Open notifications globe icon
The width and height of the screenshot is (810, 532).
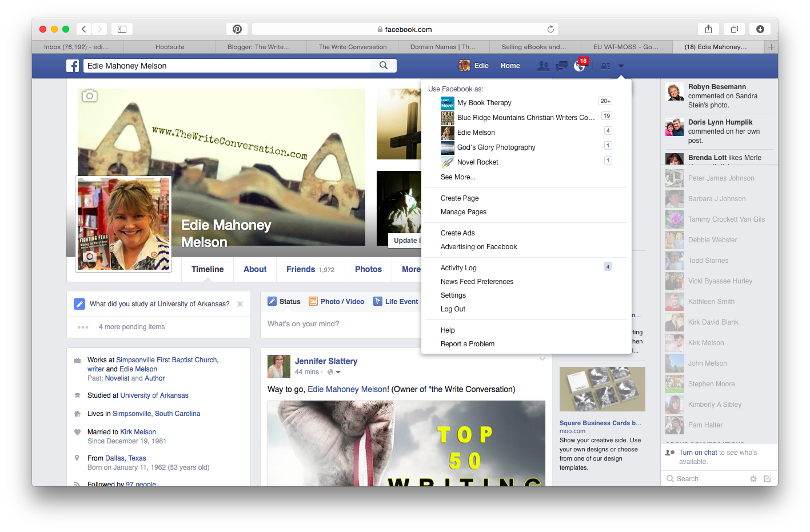tap(580, 66)
